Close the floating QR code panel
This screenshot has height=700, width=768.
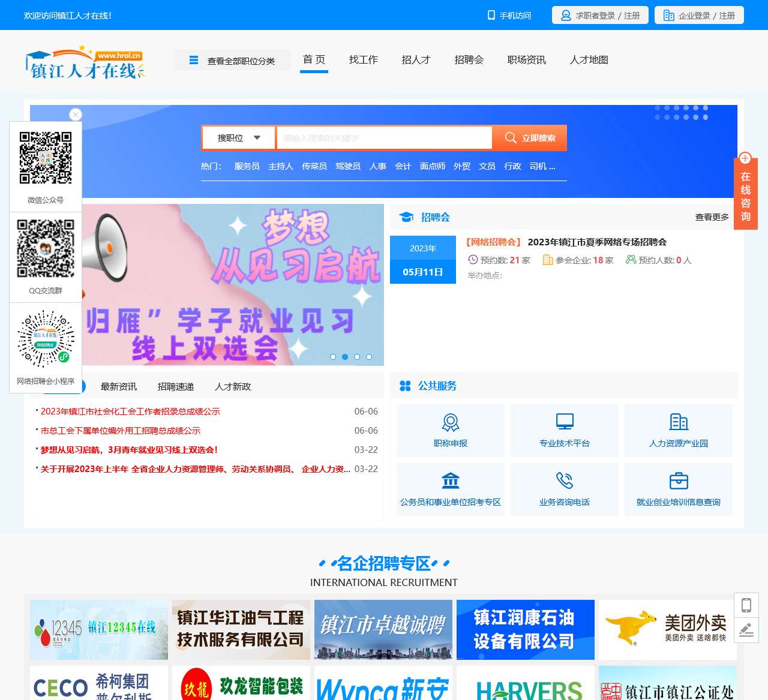click(x=76, y=114)
